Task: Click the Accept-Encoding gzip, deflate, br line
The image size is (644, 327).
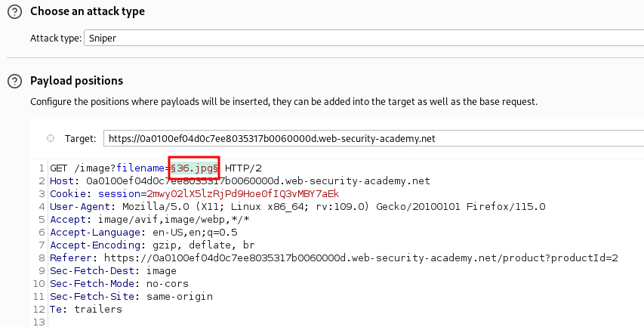Action: click(153, 245)
